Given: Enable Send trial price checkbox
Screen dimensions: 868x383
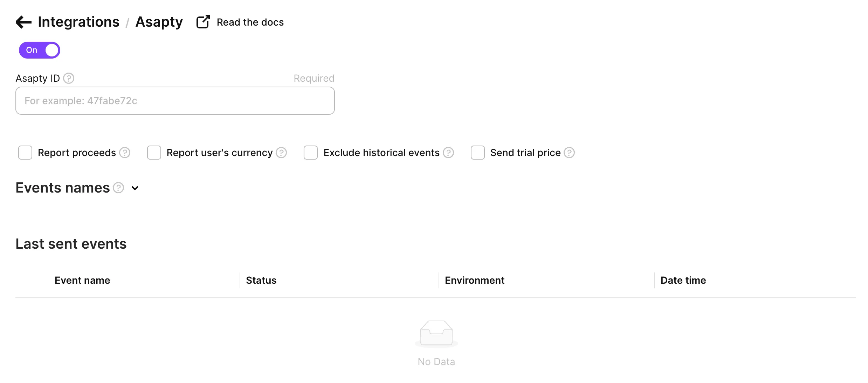Looking at the screenshot, I should (x=478, y=153).
